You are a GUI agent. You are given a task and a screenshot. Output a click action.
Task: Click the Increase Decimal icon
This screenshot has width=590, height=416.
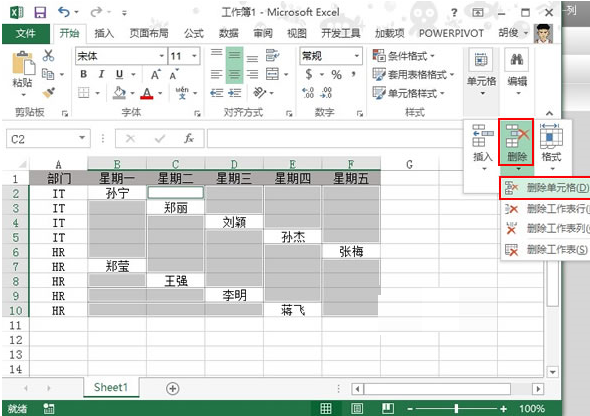pyautogui.click(x=308, y=93)
